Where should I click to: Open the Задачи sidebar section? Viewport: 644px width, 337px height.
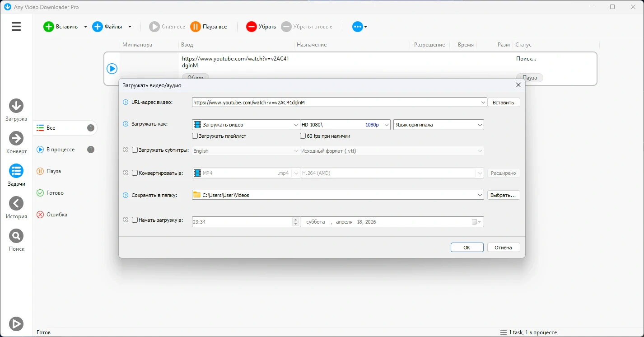16,175
